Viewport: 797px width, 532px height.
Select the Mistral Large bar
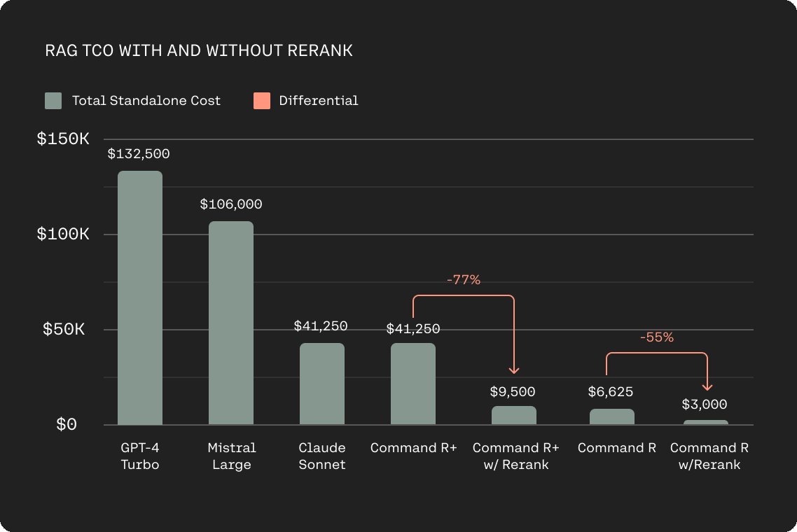point(231,323)
